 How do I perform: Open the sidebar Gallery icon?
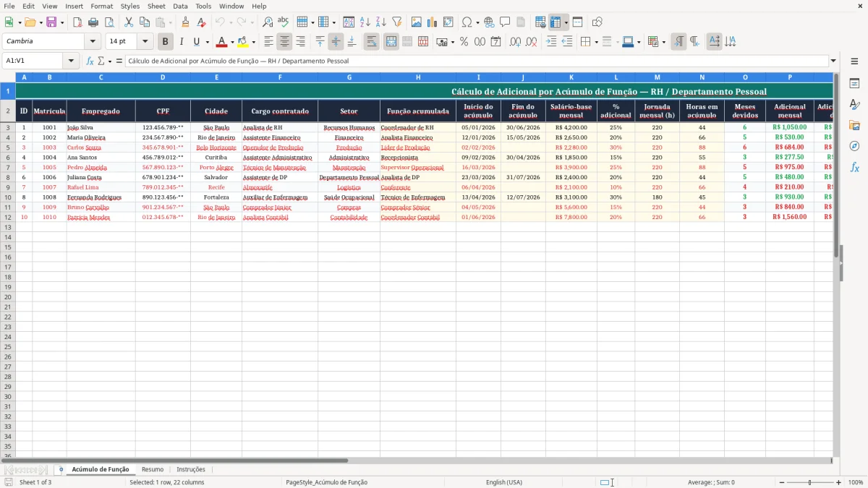854,126
